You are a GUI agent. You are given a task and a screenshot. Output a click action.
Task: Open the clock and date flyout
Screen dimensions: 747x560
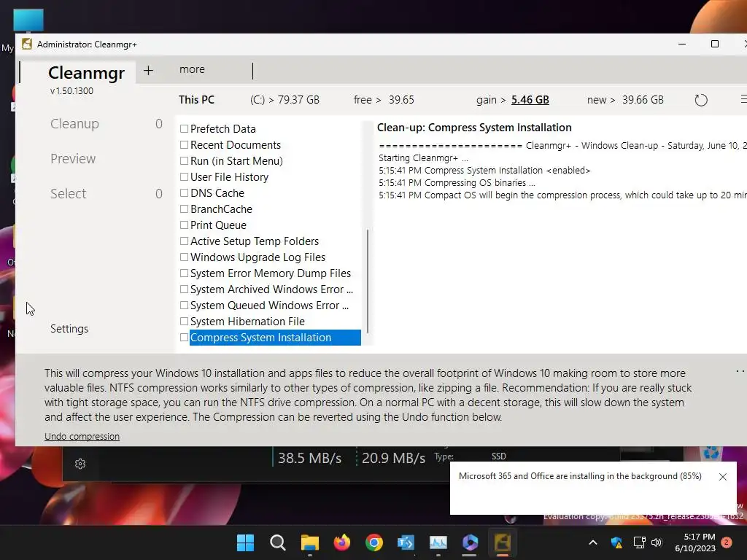695,542
